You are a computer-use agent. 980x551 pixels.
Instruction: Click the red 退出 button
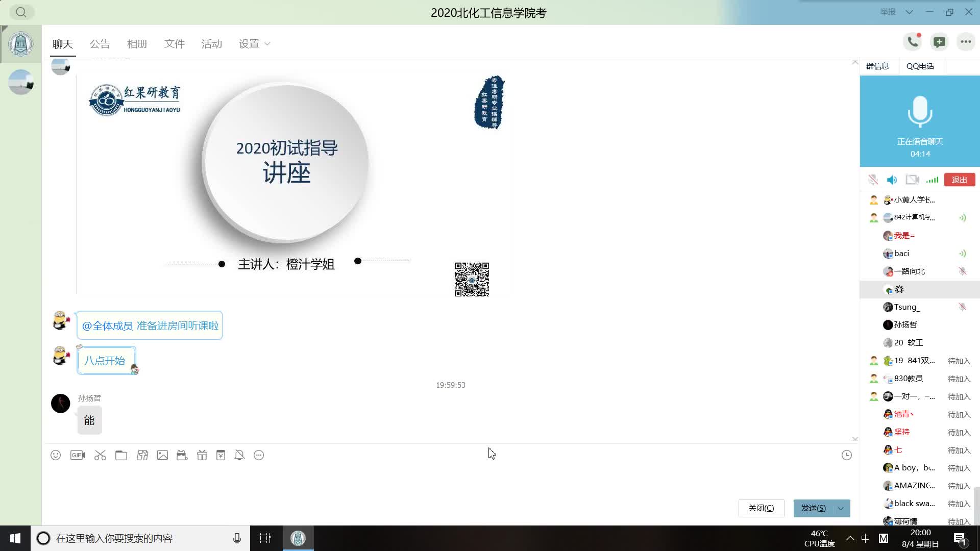[x=959, y=180]
